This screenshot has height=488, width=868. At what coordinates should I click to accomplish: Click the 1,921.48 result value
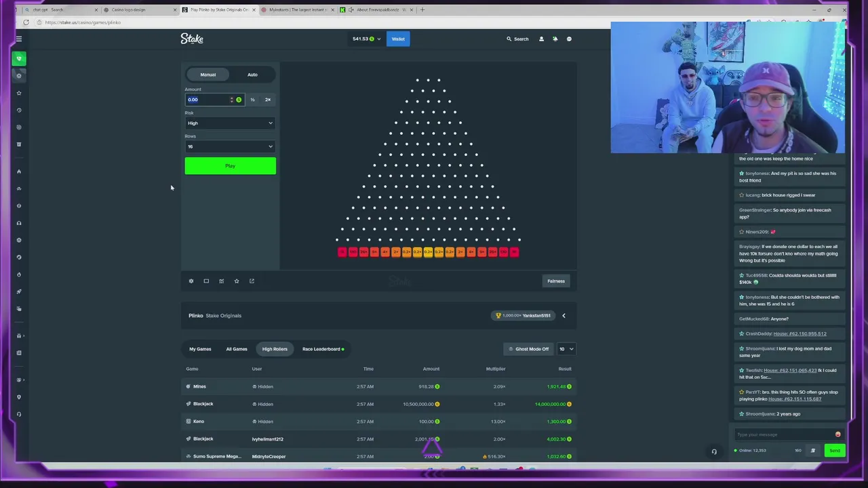[556, 386]
